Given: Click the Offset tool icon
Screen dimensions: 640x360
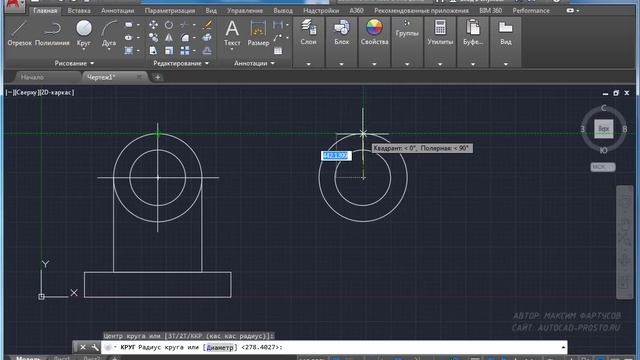Looking at the screenshot, I should point(207,51).
